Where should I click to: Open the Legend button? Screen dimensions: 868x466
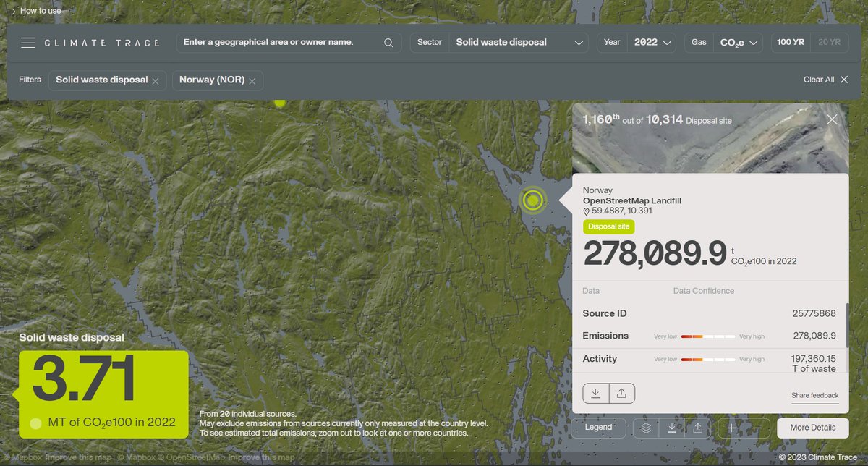click(x=598, y=428)
